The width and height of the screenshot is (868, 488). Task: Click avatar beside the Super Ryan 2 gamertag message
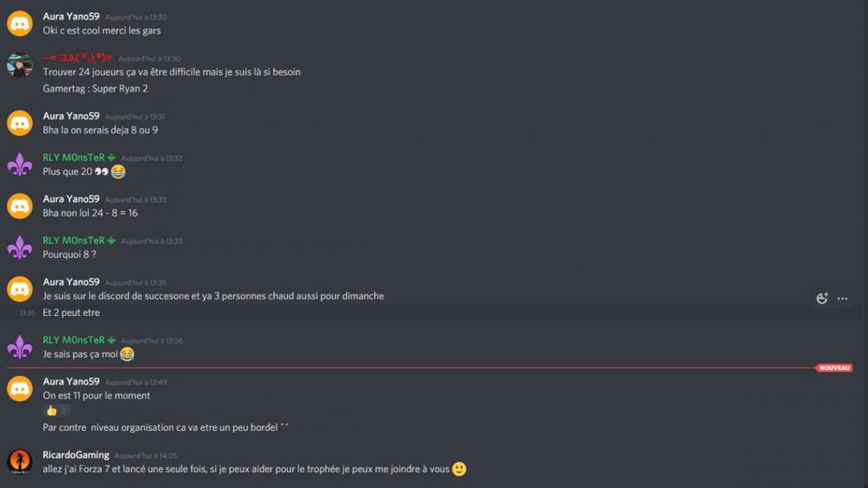[x=20, y=65]
